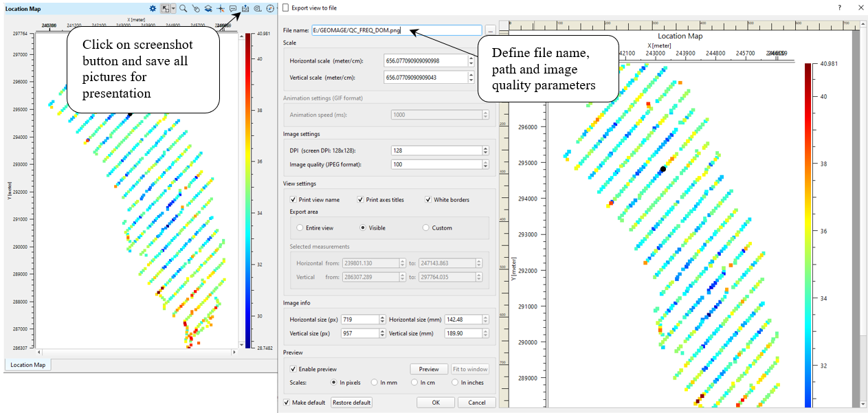Select the zoom magnifier tool
Image resolution: width=868 pixels, height=413 pixels.
click(183, 9)
